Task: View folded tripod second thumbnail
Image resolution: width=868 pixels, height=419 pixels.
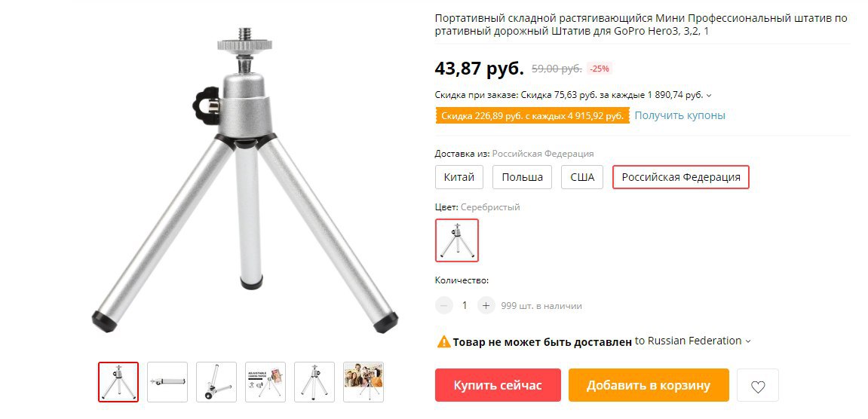Action: click(167, 382)
